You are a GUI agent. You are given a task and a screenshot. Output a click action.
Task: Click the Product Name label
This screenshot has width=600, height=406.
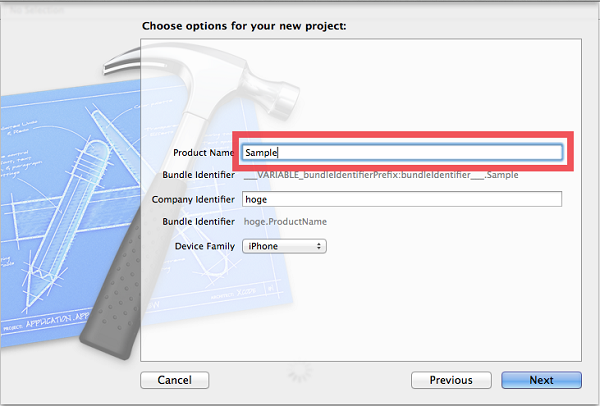pyautogui.click(x=204, y=153)
